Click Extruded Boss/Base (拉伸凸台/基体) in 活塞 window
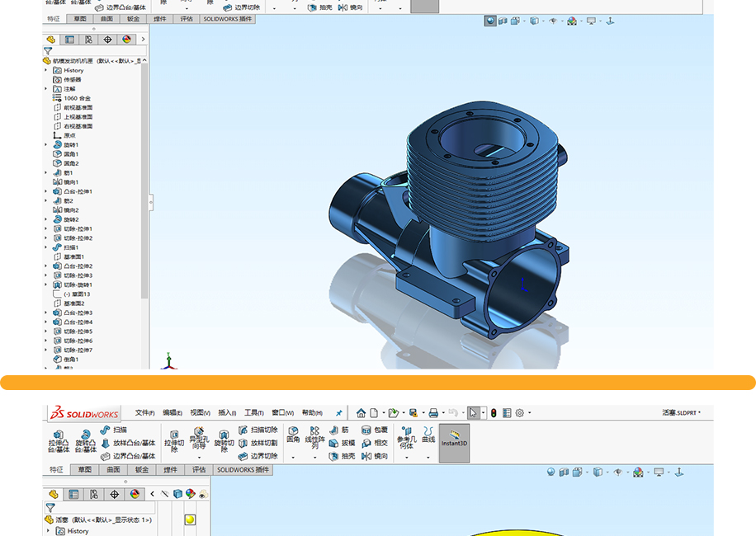This screenshot has height=536, width=756. click(59, 440)
